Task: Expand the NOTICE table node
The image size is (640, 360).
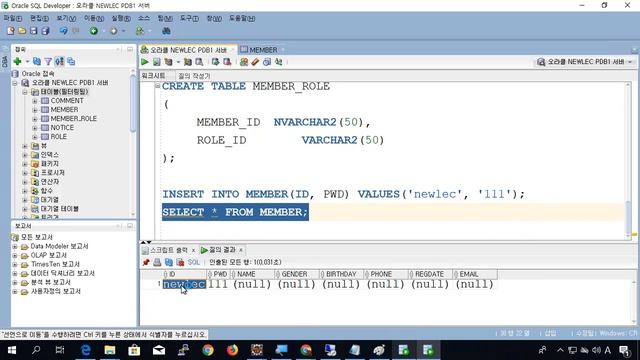Action: (x=35, y=128)
